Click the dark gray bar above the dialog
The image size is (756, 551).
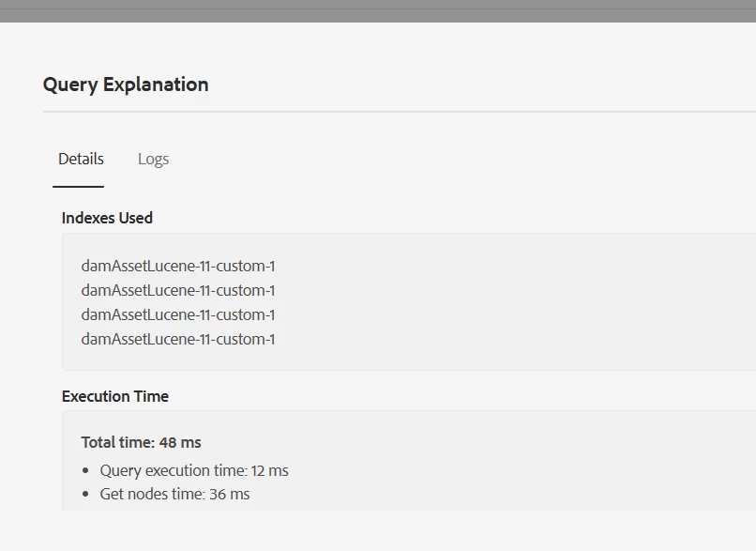(378, 10)
